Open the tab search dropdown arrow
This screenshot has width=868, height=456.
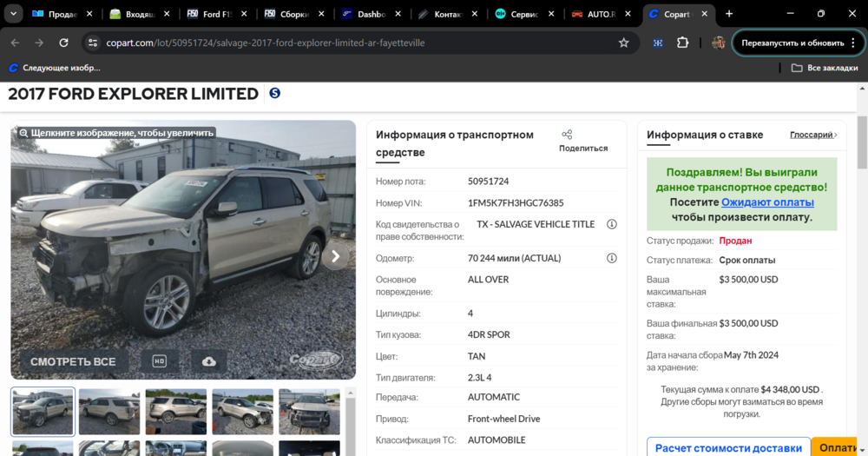pos(13,14)
